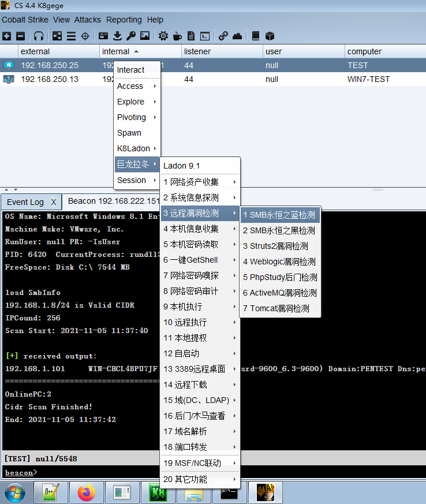Image resolution: width=426 pixels, height=504 pixels.
Task: Open Downloads arrow icon
Action: (117, 36)
